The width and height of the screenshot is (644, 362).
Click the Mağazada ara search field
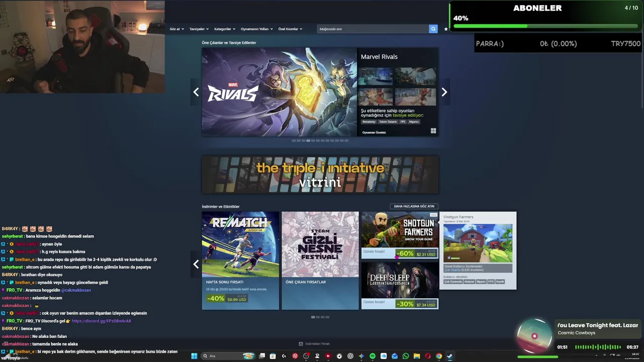[x=373, y=29]
